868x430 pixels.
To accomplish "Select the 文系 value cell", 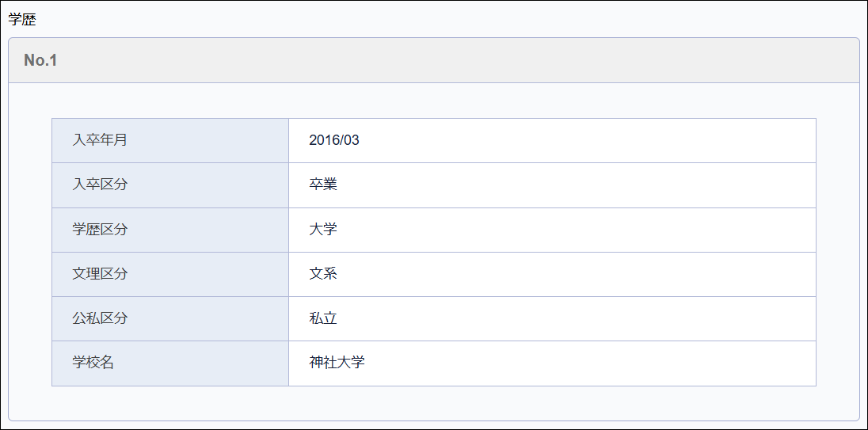I will (x=323, y=274).
